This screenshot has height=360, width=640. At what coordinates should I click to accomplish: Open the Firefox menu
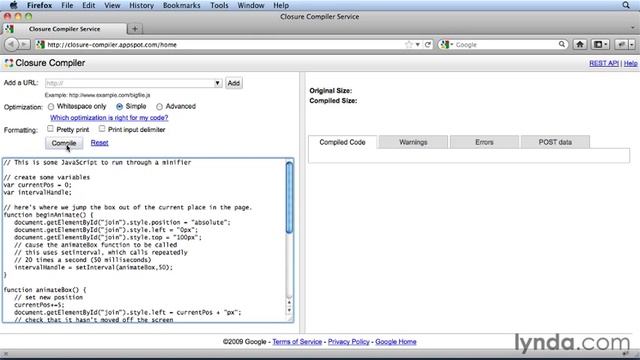[x=39, y=5]
